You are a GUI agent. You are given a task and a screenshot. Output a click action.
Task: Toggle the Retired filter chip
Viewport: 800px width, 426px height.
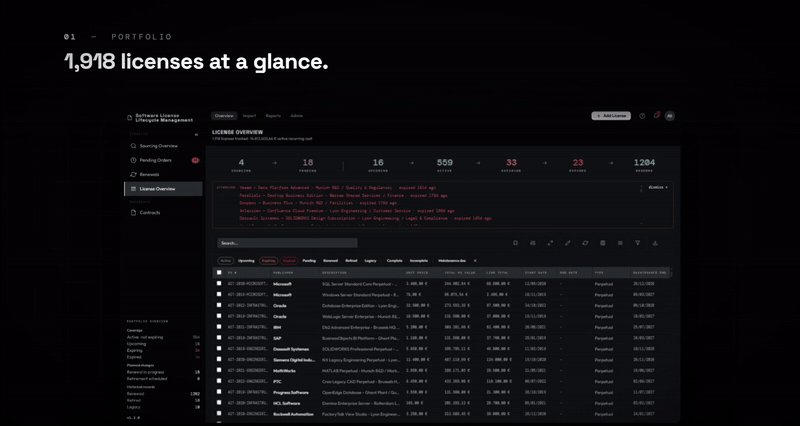352,261
